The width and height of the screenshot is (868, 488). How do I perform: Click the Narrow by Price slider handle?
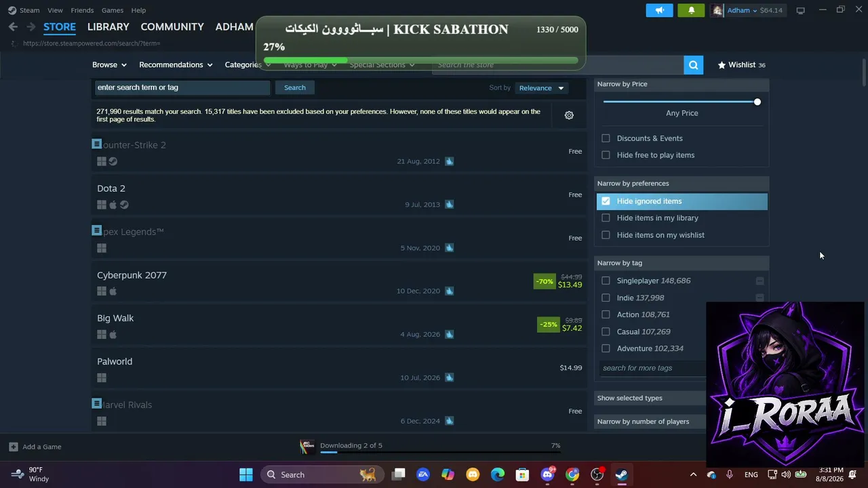point(757,102)
